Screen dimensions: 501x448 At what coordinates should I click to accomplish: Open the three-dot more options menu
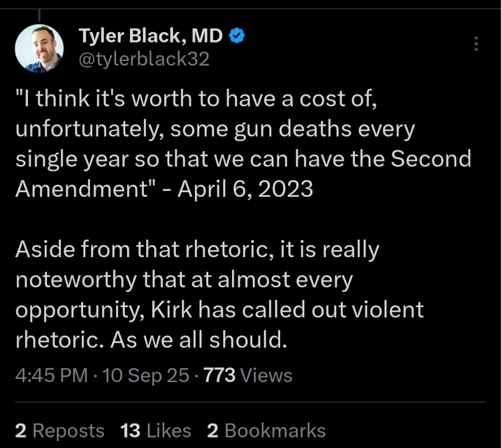click(x=476, y=44)
